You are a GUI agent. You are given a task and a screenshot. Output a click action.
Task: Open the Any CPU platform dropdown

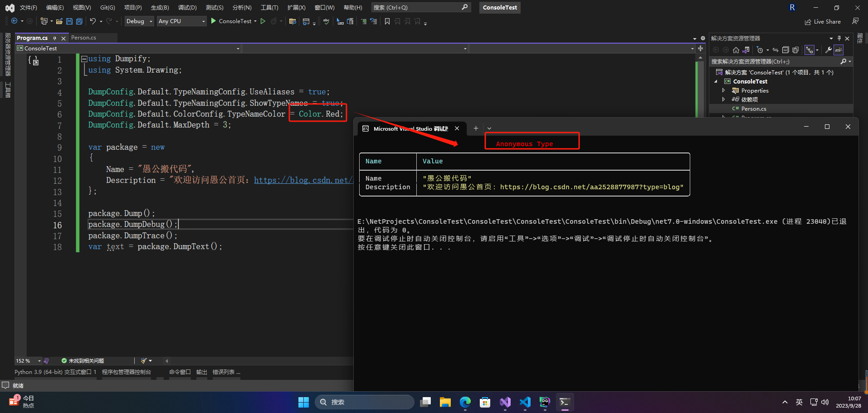181,21
